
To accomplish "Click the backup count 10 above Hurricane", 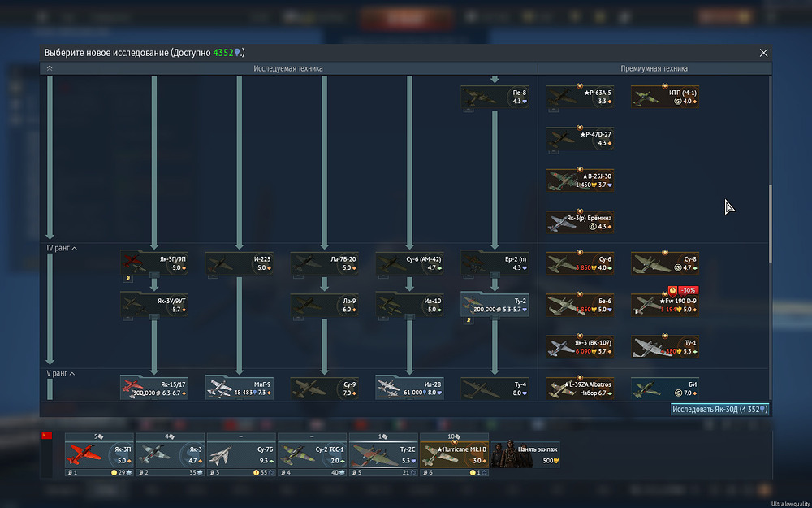I will point(454,436).
